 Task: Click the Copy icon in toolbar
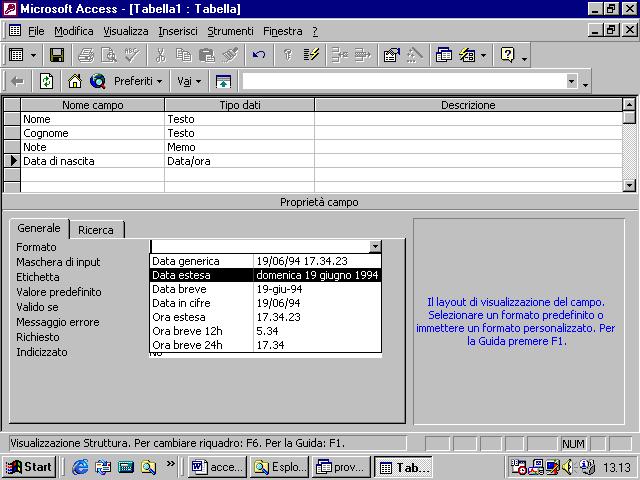tap(184, 55)
